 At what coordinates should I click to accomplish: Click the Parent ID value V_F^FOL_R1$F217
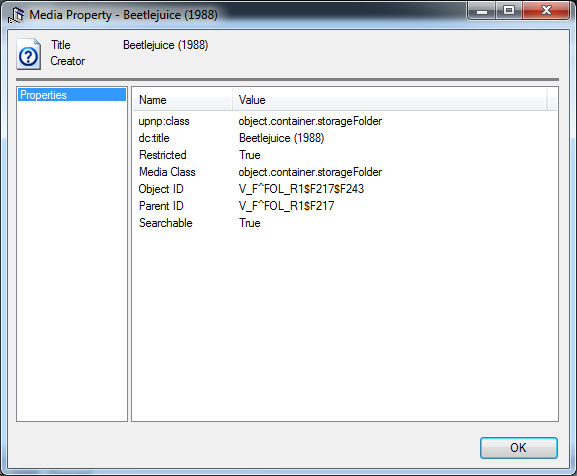(287, 206)
